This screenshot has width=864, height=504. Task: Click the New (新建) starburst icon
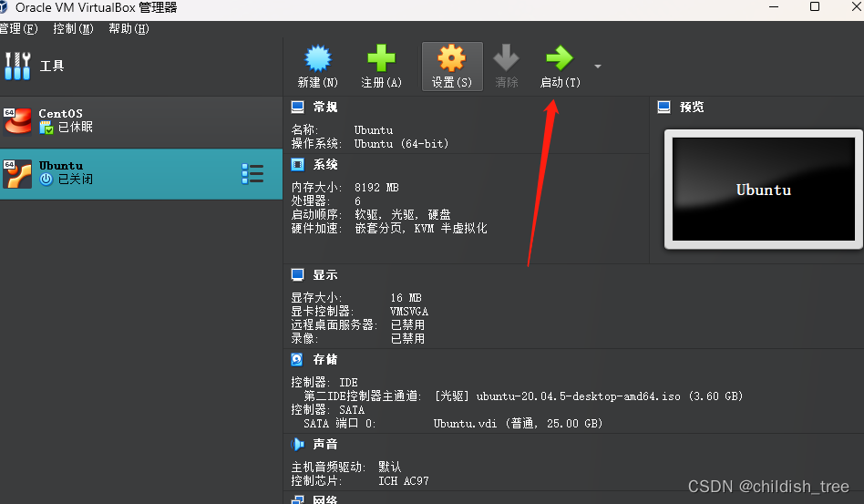point(318,58)
